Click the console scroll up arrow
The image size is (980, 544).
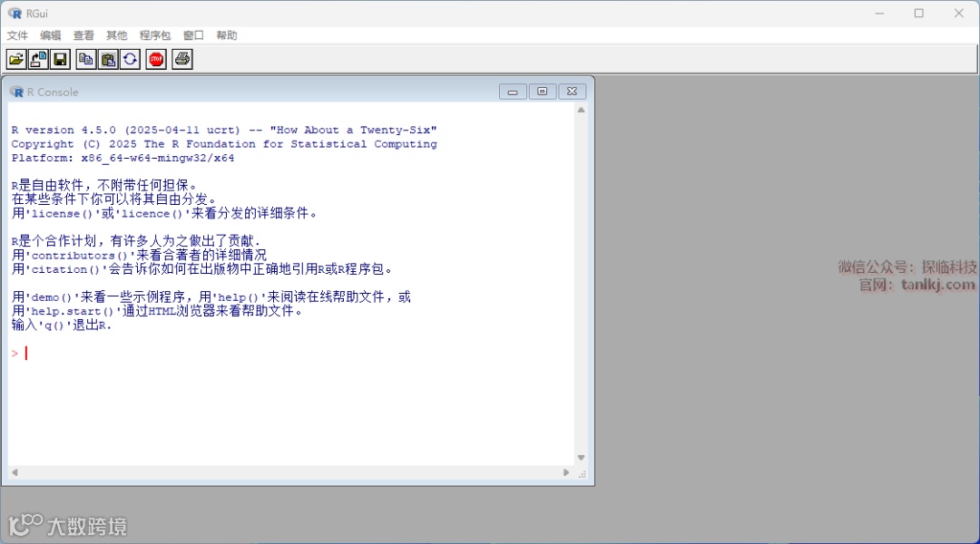pos(582,110)
